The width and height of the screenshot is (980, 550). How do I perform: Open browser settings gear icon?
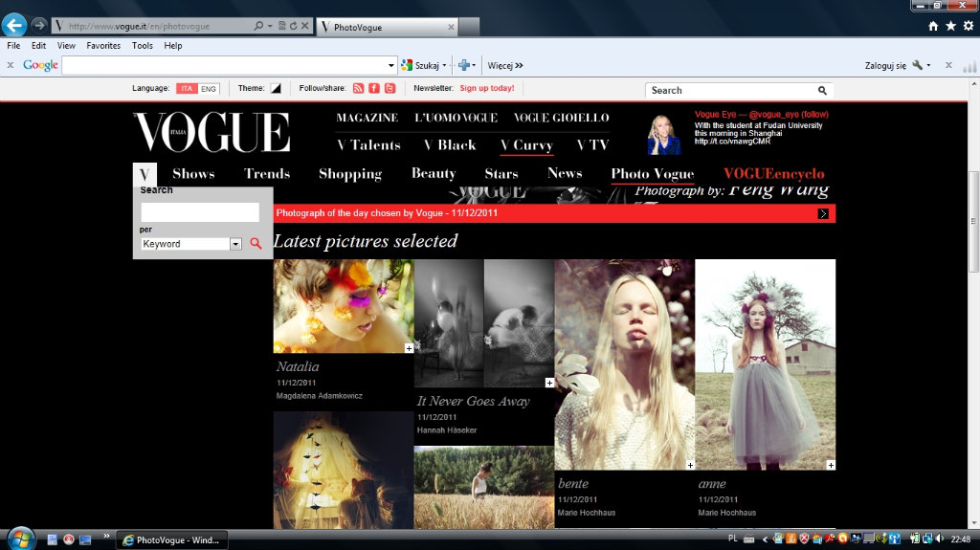point(969,26)
